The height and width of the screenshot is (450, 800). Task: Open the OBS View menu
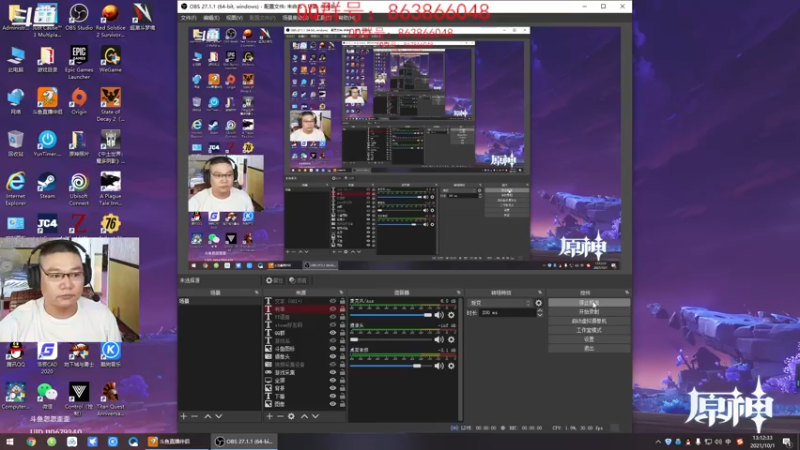tap(234, 18)
